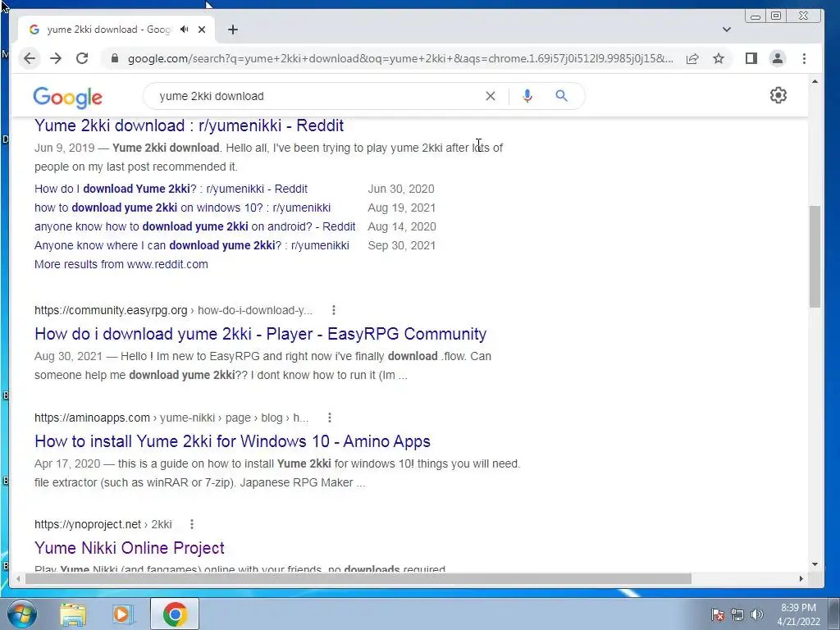Open 'download yume 2kki on android' link
This screenshot has width=840, height=630.
(x=195, y=226)
